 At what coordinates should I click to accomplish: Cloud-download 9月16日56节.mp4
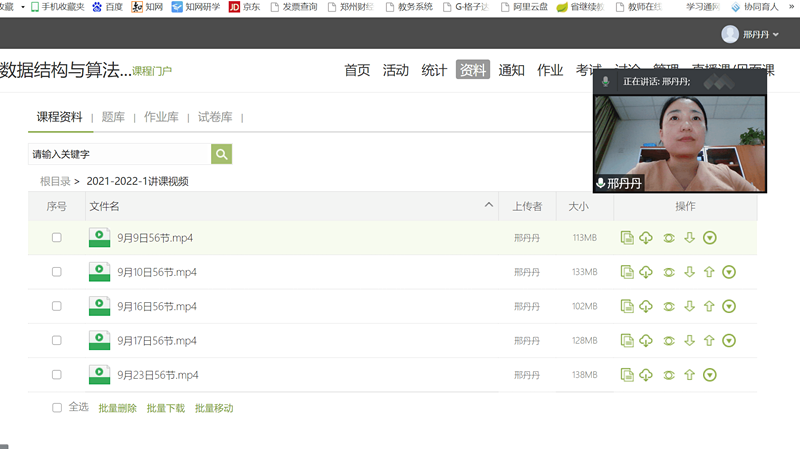(x=646, y=306)
